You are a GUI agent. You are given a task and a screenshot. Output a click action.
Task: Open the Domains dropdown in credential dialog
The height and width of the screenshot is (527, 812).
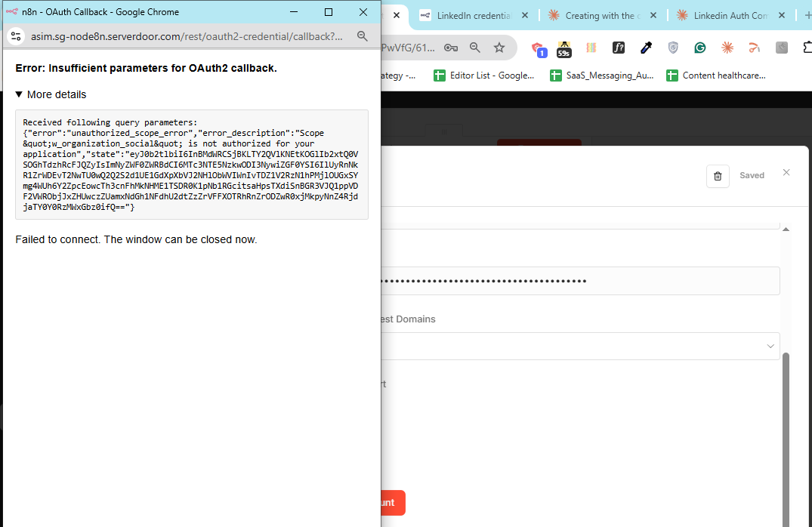pos(580,346)
